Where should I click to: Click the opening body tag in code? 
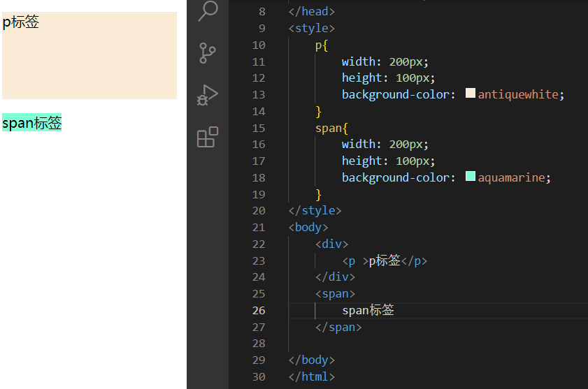pos(308,227)
